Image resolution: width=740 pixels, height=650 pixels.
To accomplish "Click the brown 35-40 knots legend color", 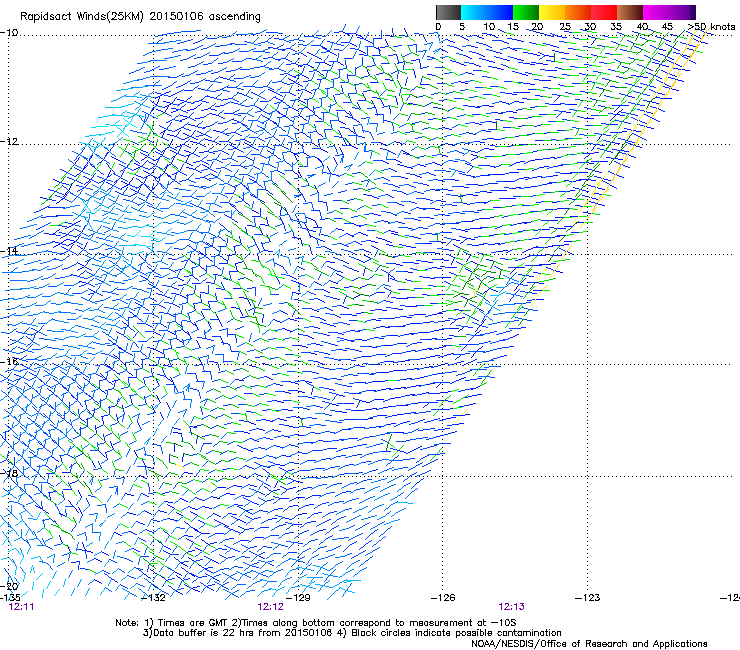I will [x=630, y=12].
